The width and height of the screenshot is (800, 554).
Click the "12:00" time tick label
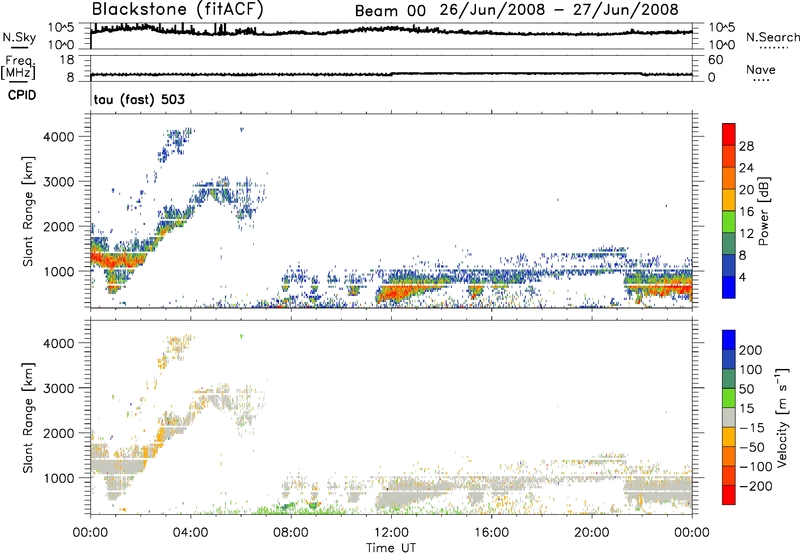point(391,533)
